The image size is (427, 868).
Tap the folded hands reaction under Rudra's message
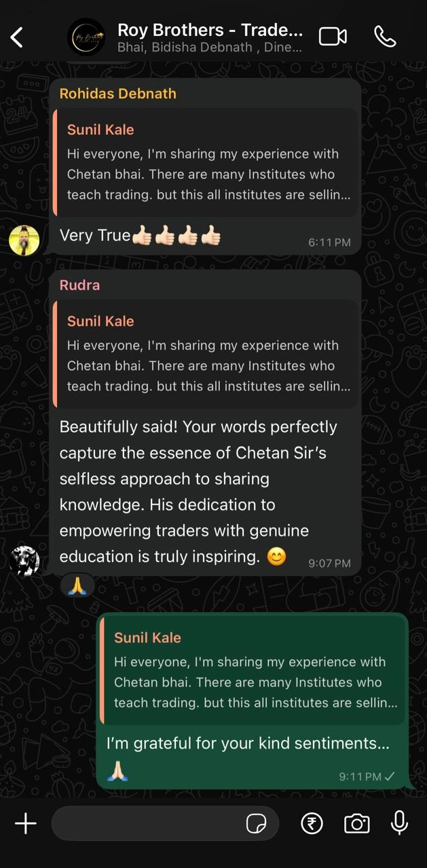click(77, 587)
